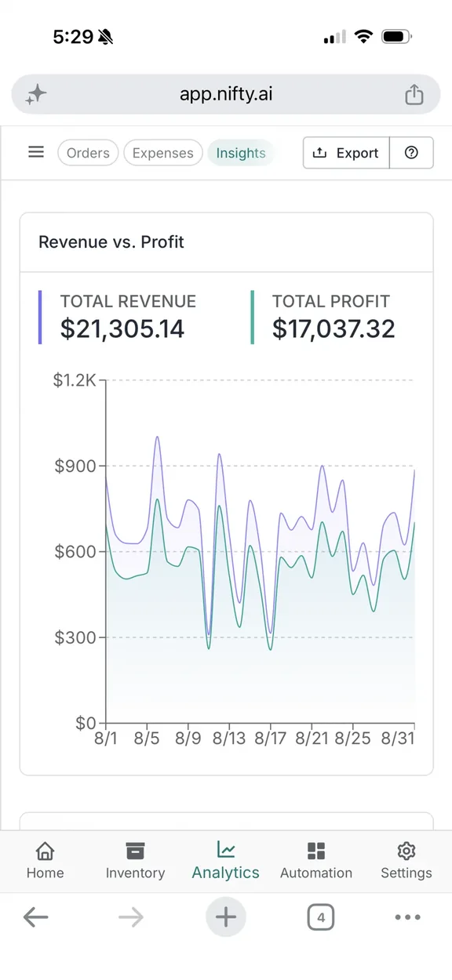Image resolution: width=452 pixels, height=980 pixels.
Task: Switch to the Orders tab
Action: click(88, 153)
